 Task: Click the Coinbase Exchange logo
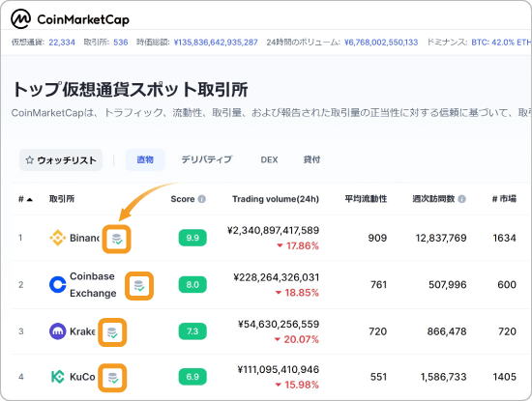pyautogui.click(x=58, y=284)
